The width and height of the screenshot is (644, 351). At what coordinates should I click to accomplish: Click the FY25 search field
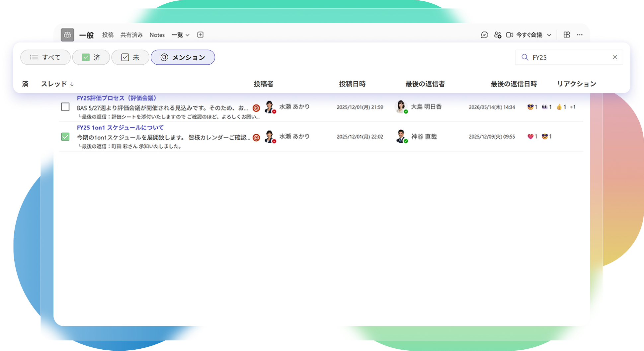pos(569,57)
